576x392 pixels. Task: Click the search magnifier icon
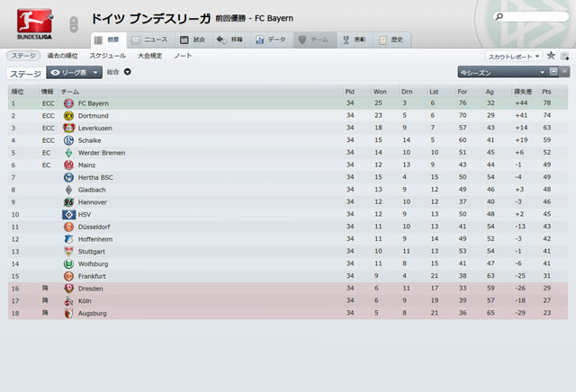point(499,16)
